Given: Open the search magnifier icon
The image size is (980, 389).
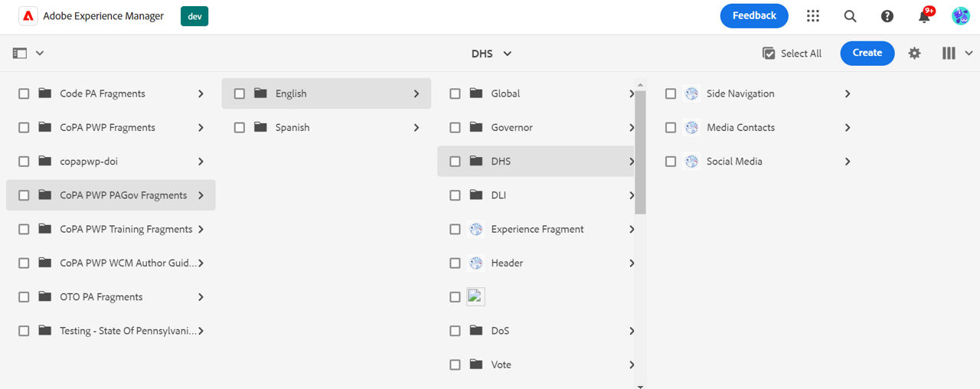Looking at the screenshot, I should pos(850,16).
